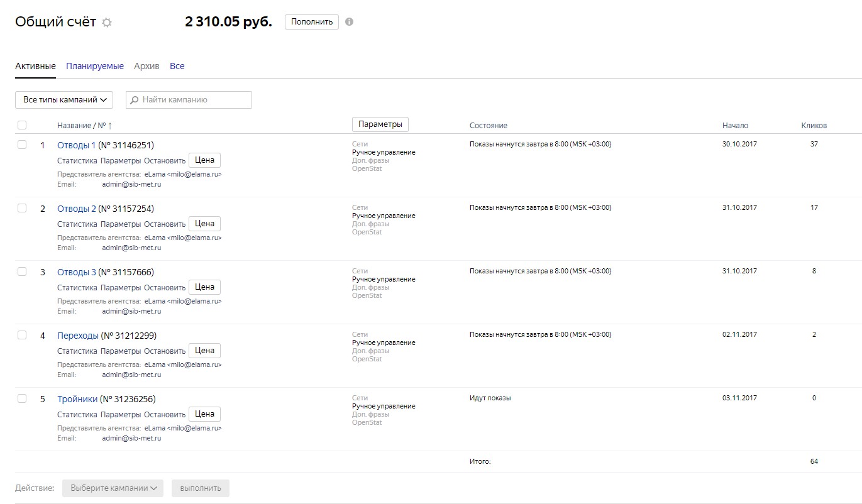862x504 pixels.
Task: Open the Отводы 2 campaign link
Action: pos(77,209)
